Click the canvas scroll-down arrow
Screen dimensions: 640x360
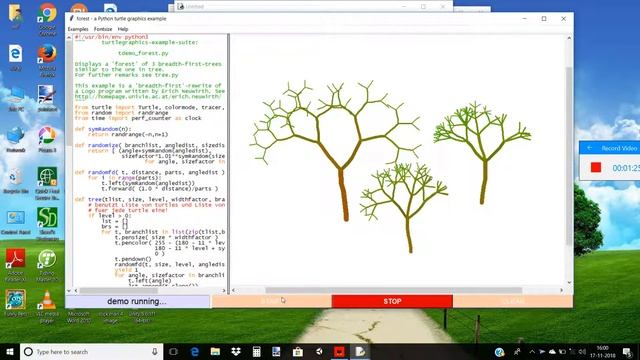[x=569, y=283]
